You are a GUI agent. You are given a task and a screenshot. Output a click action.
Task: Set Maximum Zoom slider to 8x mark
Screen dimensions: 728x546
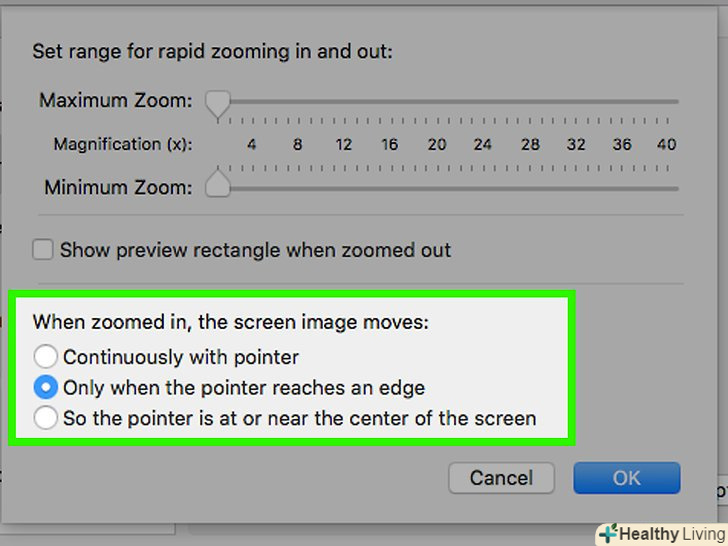coord(298,101)
